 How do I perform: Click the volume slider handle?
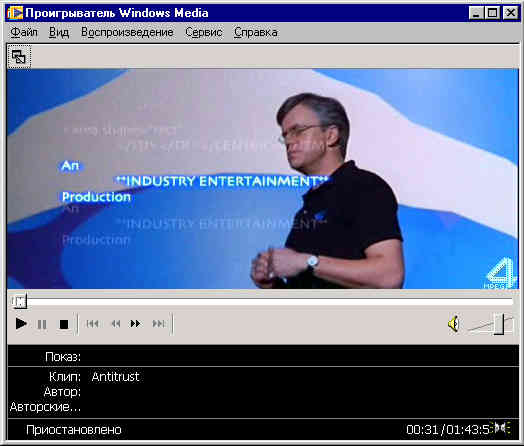499,323
